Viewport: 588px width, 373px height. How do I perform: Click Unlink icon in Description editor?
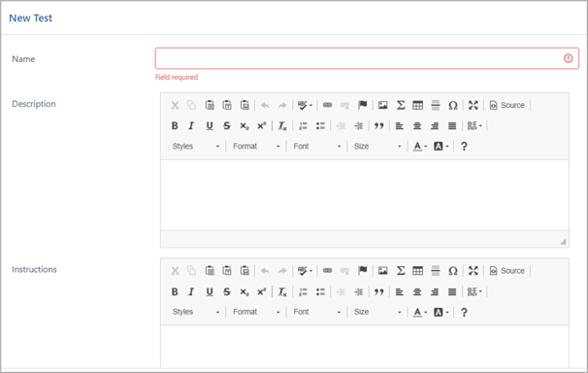click(344, 106)
